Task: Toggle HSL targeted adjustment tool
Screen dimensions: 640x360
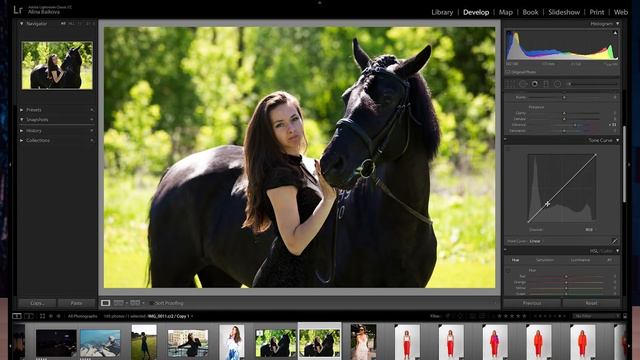Action: pyautogui.click(x=508, y=270)
